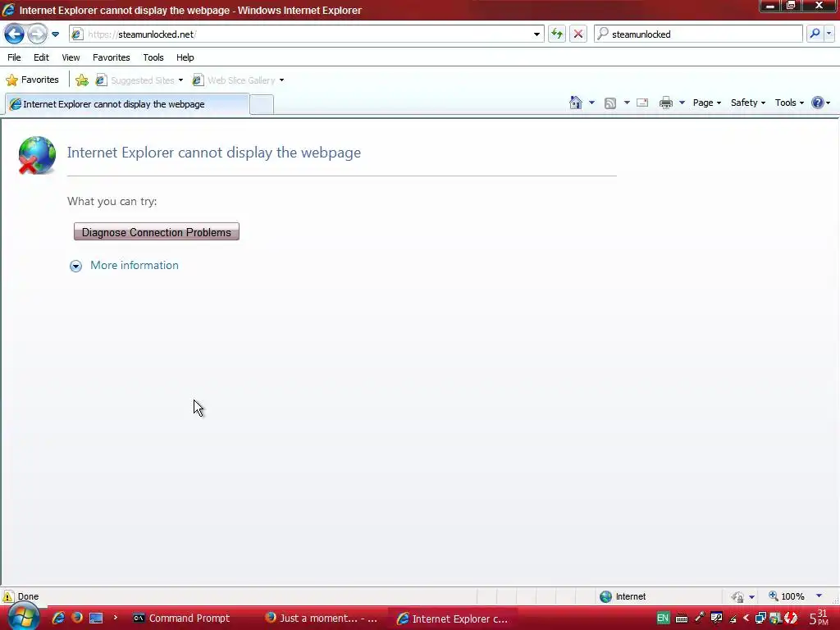Expand the Home button dropdown arrow
This screenshot has height=630, width=840.
pos(591,103)
